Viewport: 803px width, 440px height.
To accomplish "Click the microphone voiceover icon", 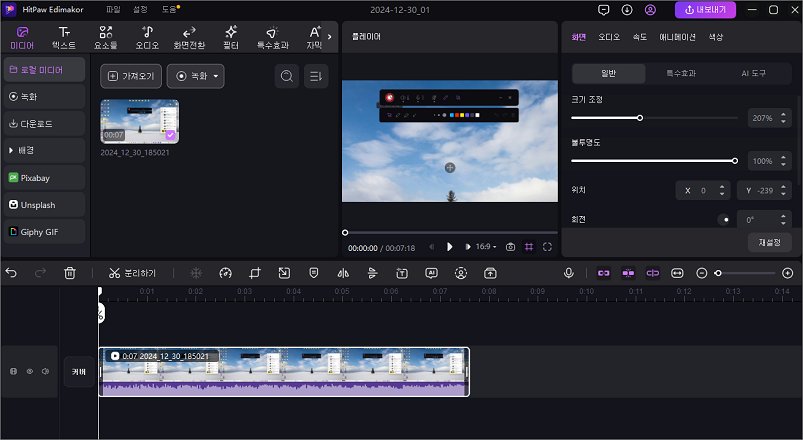I will 568,273.
